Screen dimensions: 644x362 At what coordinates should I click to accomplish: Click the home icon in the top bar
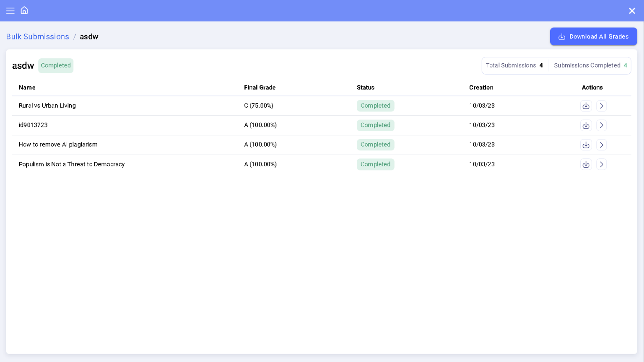(24, 10)
